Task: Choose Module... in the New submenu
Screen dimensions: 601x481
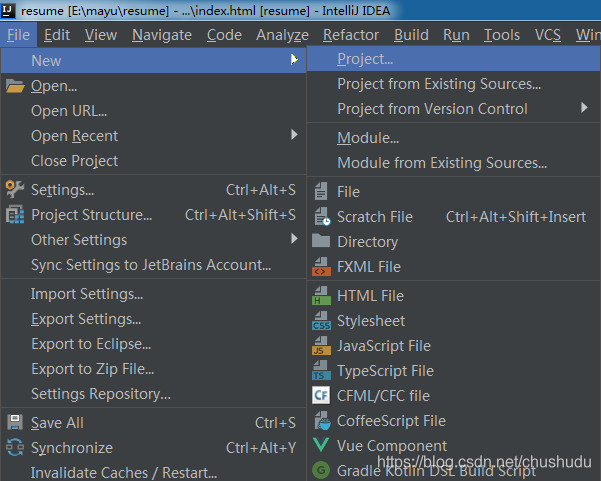Action: tap(453, 138)
